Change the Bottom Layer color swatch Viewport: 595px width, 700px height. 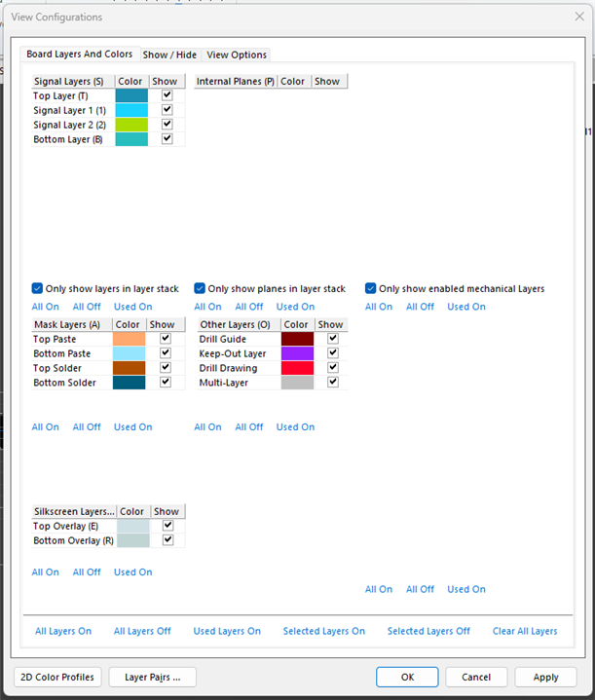point(131,139)
